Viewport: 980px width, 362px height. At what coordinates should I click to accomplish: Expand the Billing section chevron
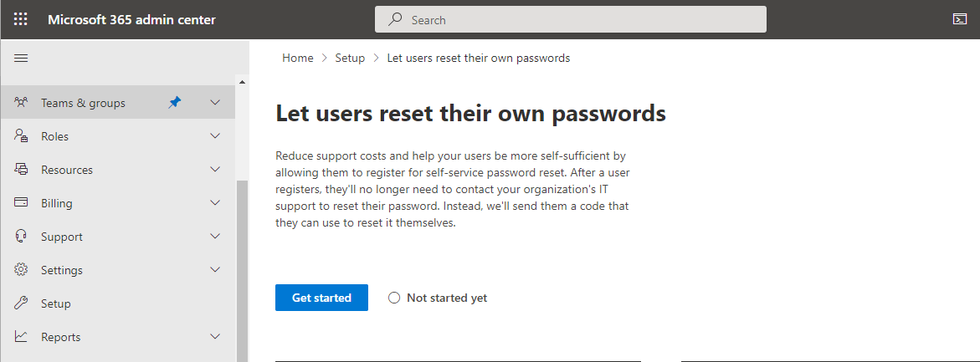tap(215, 203)
